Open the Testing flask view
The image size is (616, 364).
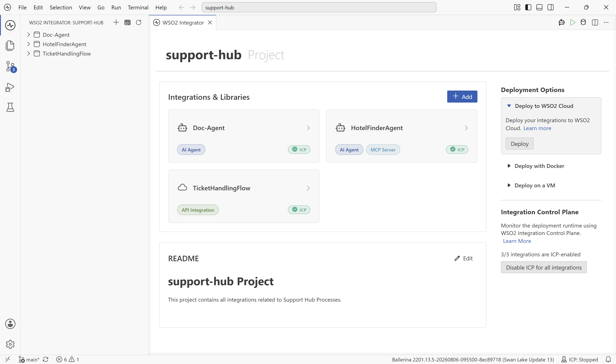click(x=10, y=107)
